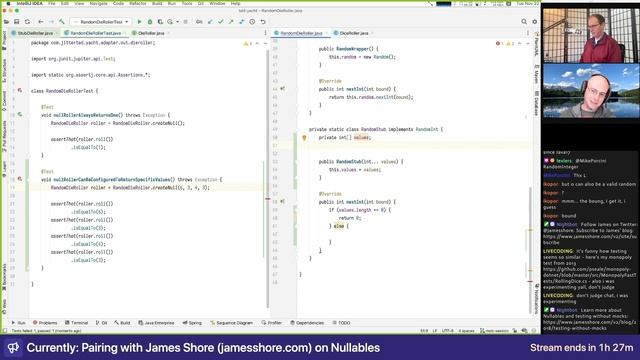The width and height of the screenshot is (640, 360).
Task: Toggle the Database tool window on right sidebar
Action: 536,103
